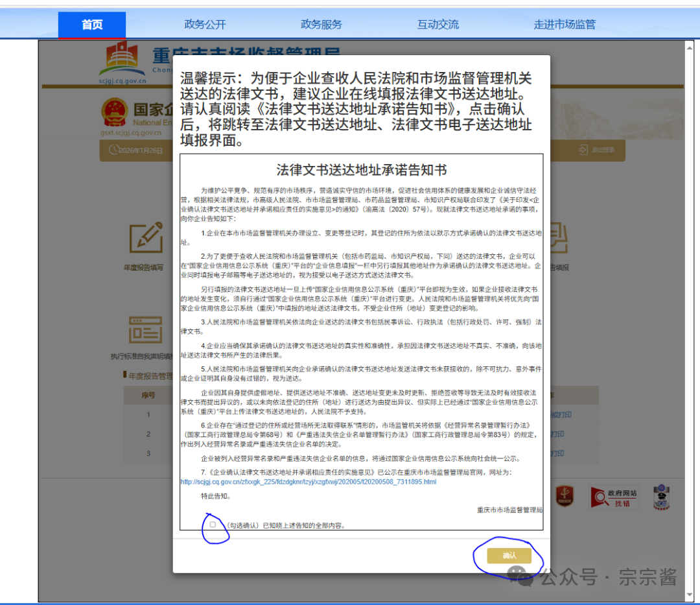
Task: Switch to the 首页 tab
Action: click(x=92, y=25)
